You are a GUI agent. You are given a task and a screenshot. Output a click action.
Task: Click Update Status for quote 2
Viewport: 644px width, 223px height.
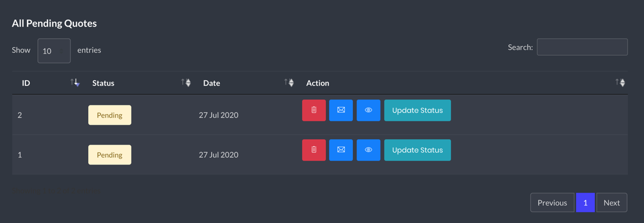pyautogui.click(x=417, y=110)
